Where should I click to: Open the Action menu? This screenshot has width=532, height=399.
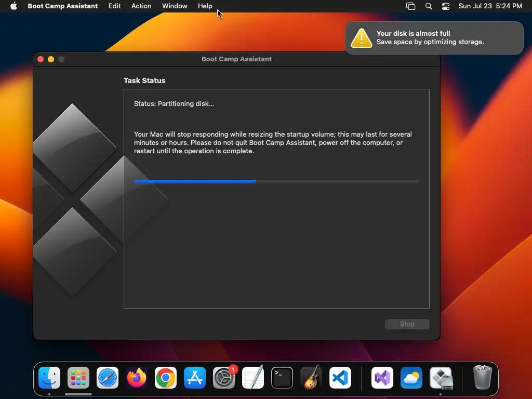(x=141, y=6)
